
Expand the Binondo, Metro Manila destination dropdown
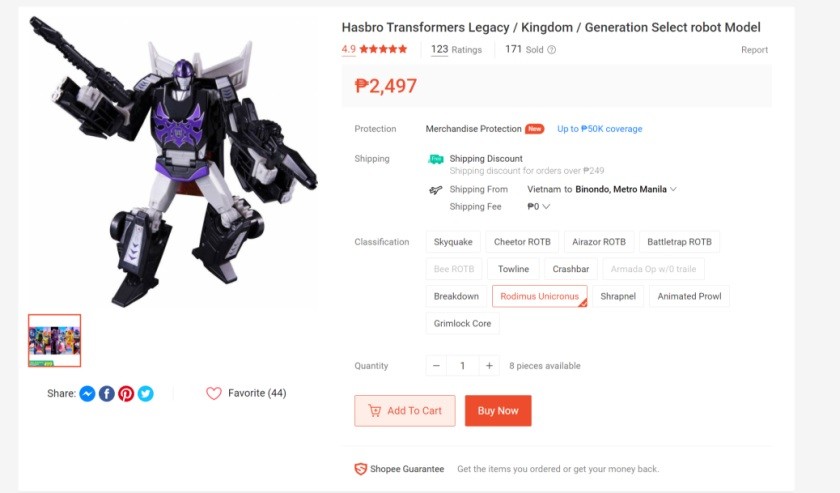coord(673,189)
